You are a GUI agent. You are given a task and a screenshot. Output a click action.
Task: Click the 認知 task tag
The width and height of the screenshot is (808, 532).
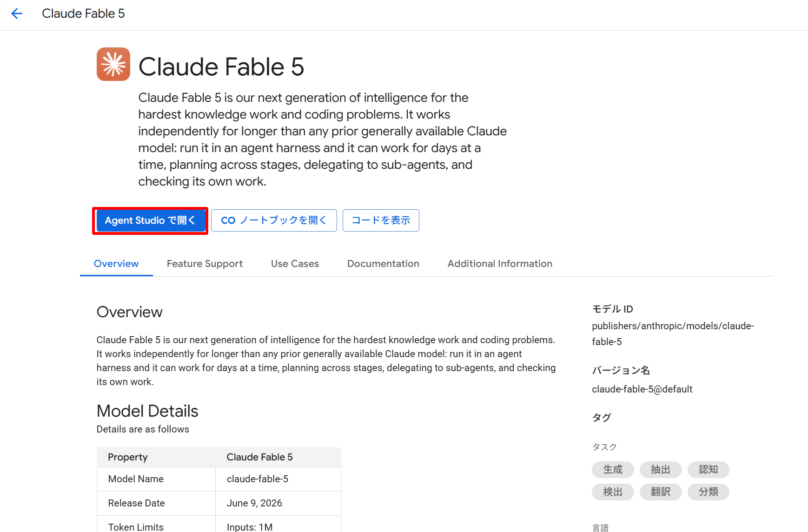click(709, 470)
